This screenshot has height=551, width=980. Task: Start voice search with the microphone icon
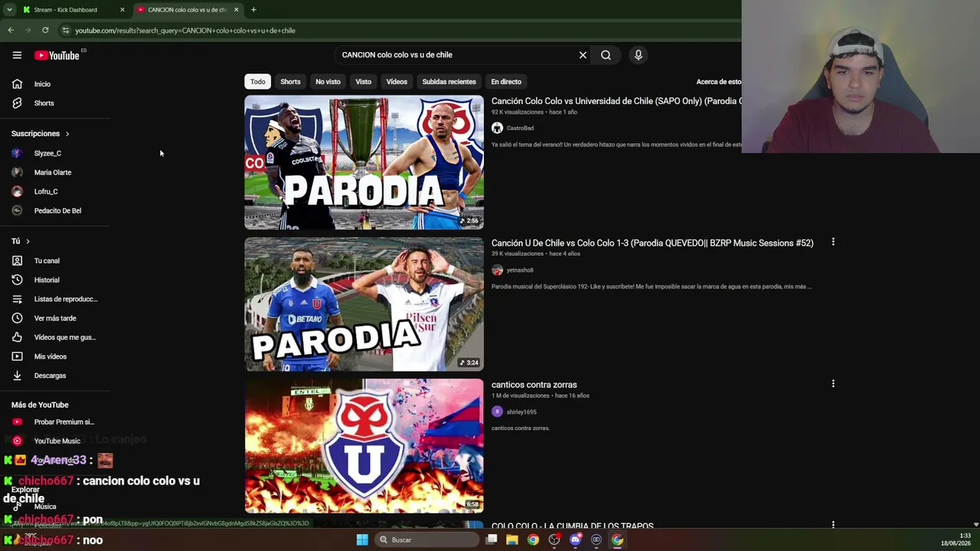click(638, 55)
